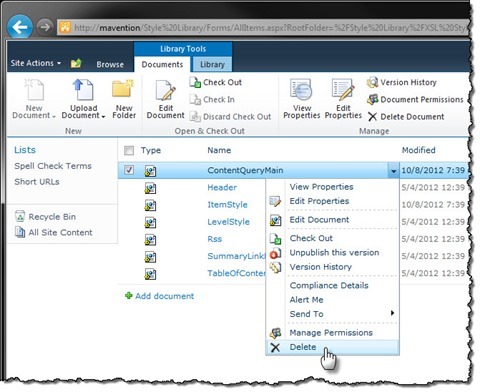This screenshot has height=392, width=480.
Task: Click the Add document link
Action: [164, 296]
